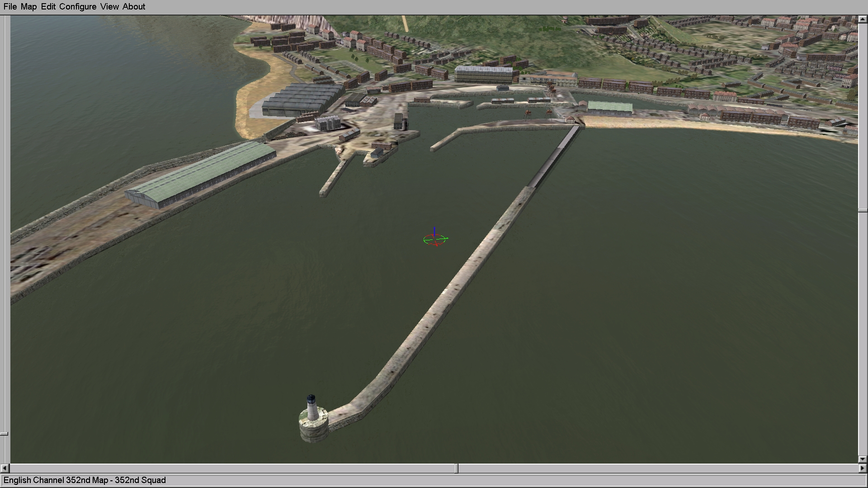Open the View menu

(x=109, y=7)
